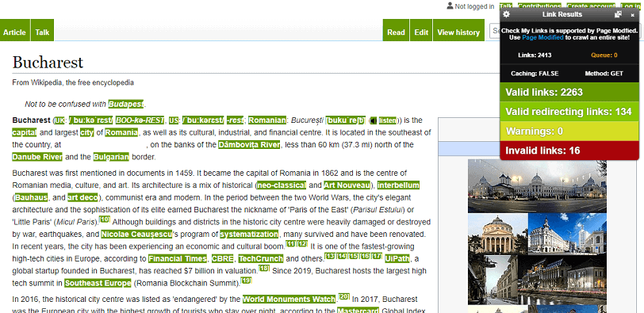Click into the Wikipedia search field
Screen dimensions: 644x313
point(495,31)
